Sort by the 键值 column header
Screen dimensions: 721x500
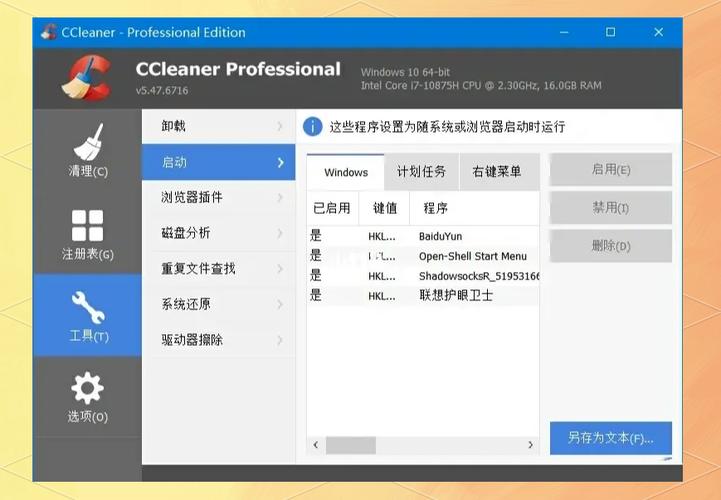click(x=384, y=208)
